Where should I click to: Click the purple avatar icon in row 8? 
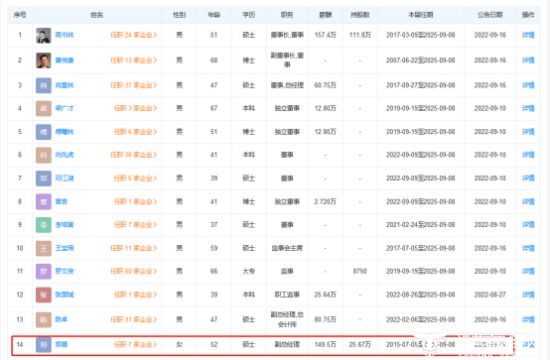click(43, 202)
